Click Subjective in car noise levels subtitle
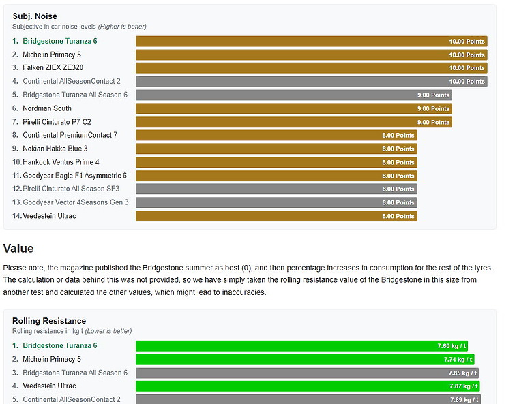The width and height of the screenshot is (532, 404). (79, 27)
